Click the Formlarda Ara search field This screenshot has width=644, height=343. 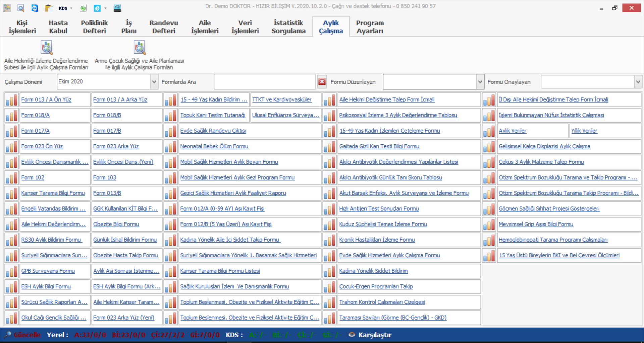pos(264,82)
